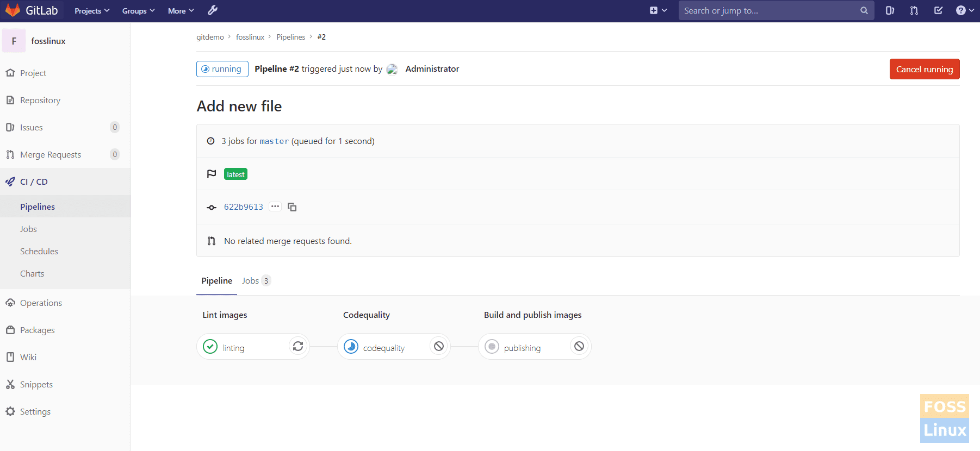The height and width of the screenshot is (451, 980).
Task: Open the Projects dropdown menu
Action: click(x=92, y=11)
